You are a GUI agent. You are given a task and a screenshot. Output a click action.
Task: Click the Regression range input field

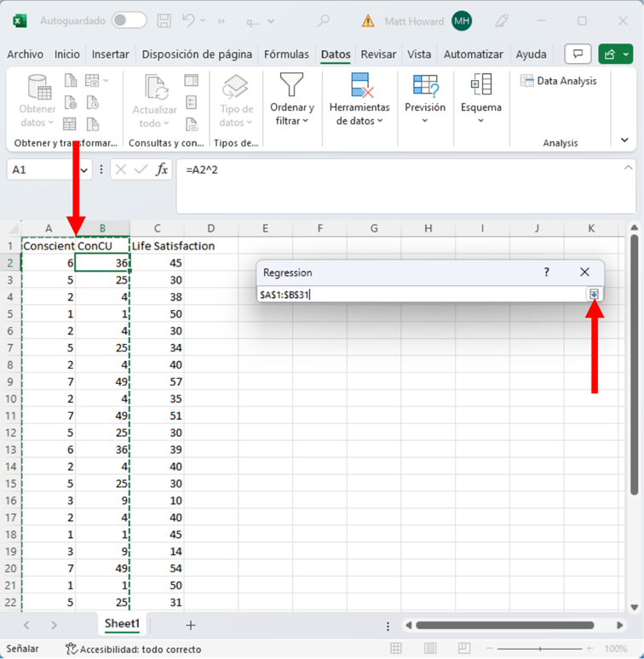click(x=422, y=295)
